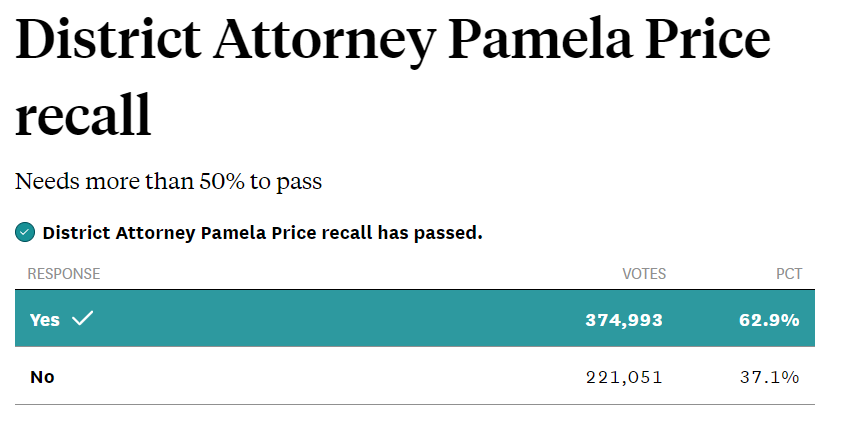Image resolution: width=863 pixels, height=440 pixels.
Task: Click the word Price in headline
Action: [708, 40]
